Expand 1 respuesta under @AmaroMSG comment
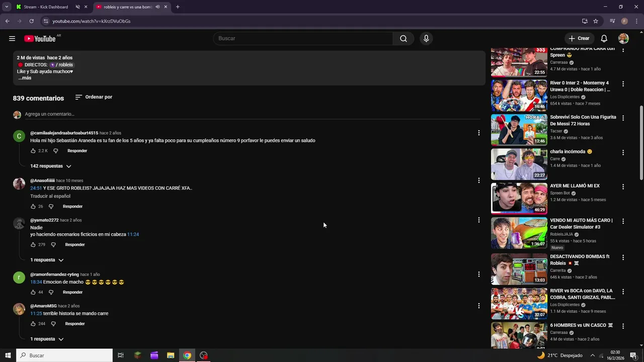The width and height of the screenshot is (644, 362). coord(47,339)
